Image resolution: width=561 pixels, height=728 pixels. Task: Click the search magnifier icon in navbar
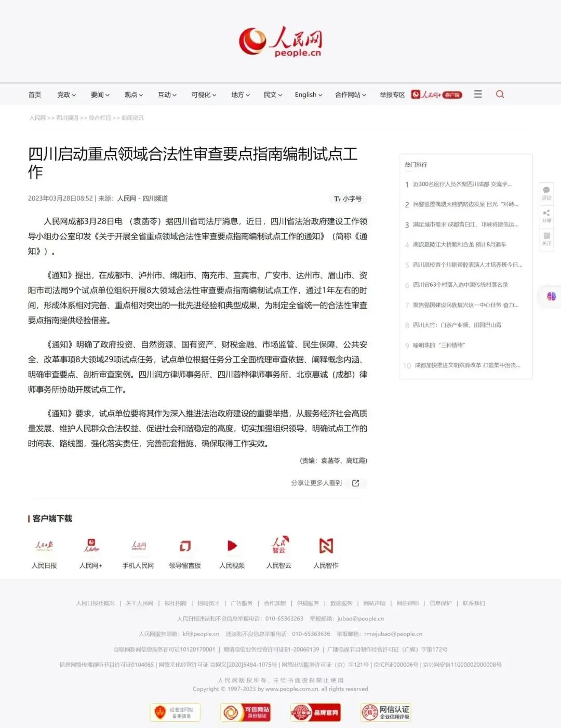(x=500, y=94)
